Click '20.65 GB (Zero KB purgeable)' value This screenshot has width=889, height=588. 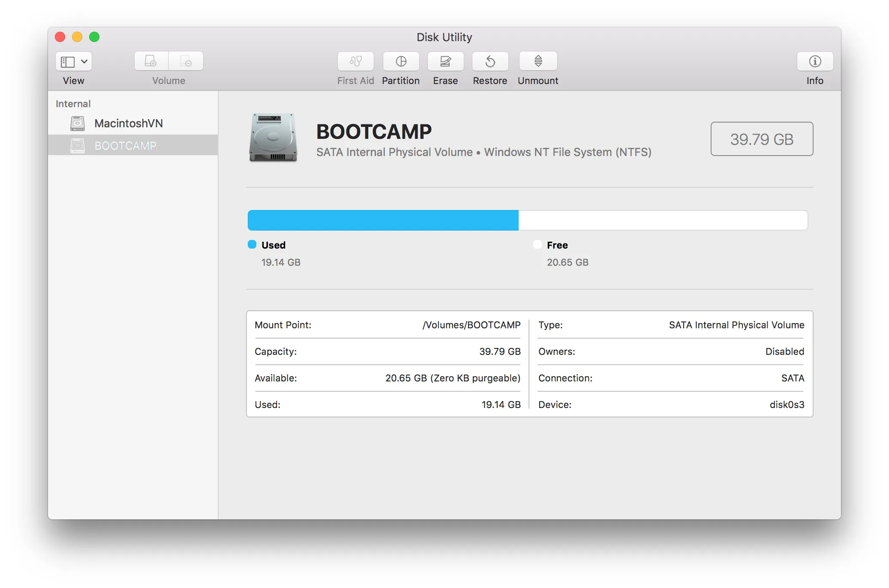tap(453, 378)
